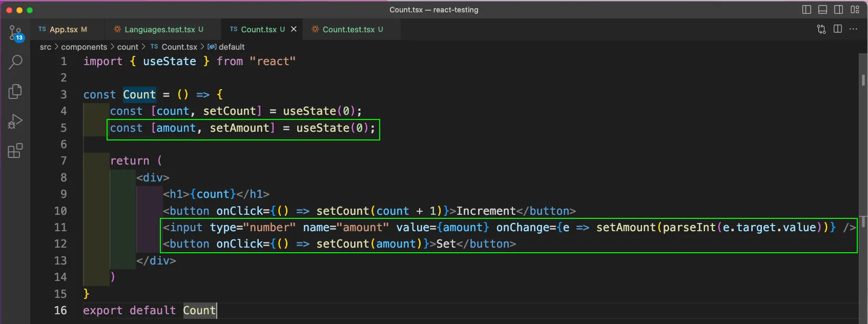Viewport: 868px width, 324px height.
Task: Click the default symbol breadcrumb
Action: pyautogui.click(x=232, y=47)
